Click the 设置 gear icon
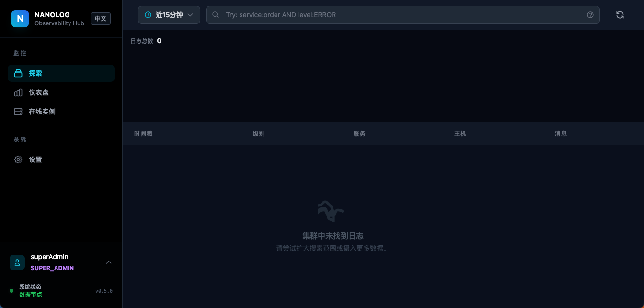The image size is (644, 308). point(18,160)
